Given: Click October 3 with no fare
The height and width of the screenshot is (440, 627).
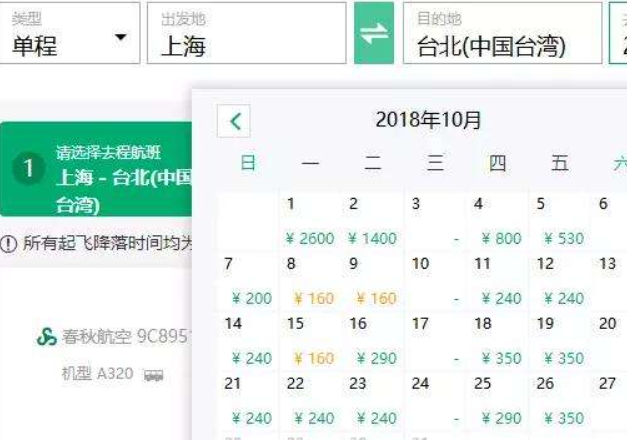Looking at the screenshot, I should point(435,222).
